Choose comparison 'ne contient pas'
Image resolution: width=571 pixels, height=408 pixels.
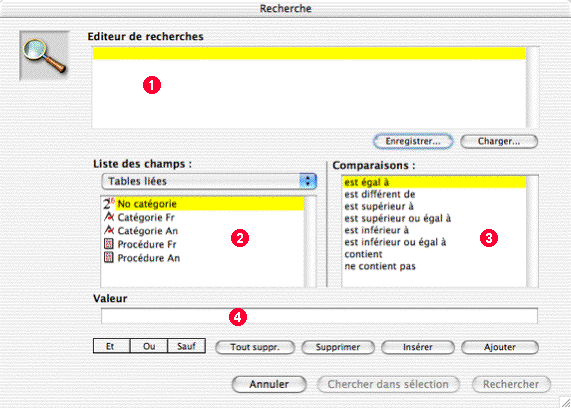click(380, 266)
